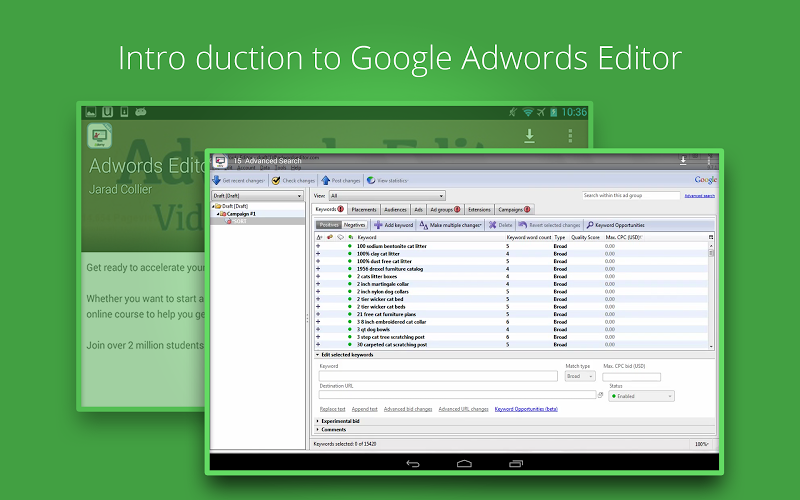Open the Status Enabled dropdown
This screenshot has width=800, height=500.
[641, 396]
